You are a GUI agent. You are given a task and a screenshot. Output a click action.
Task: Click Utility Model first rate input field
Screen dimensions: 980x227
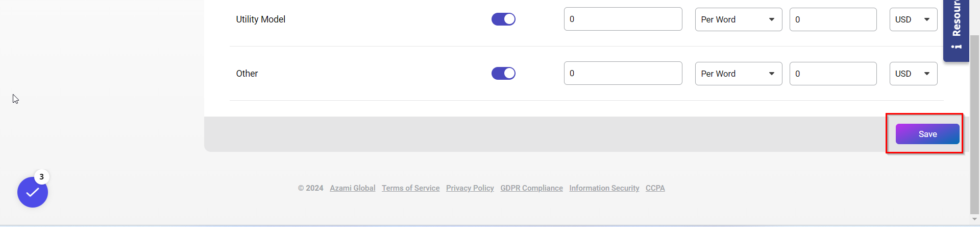[x=623, y=19]
